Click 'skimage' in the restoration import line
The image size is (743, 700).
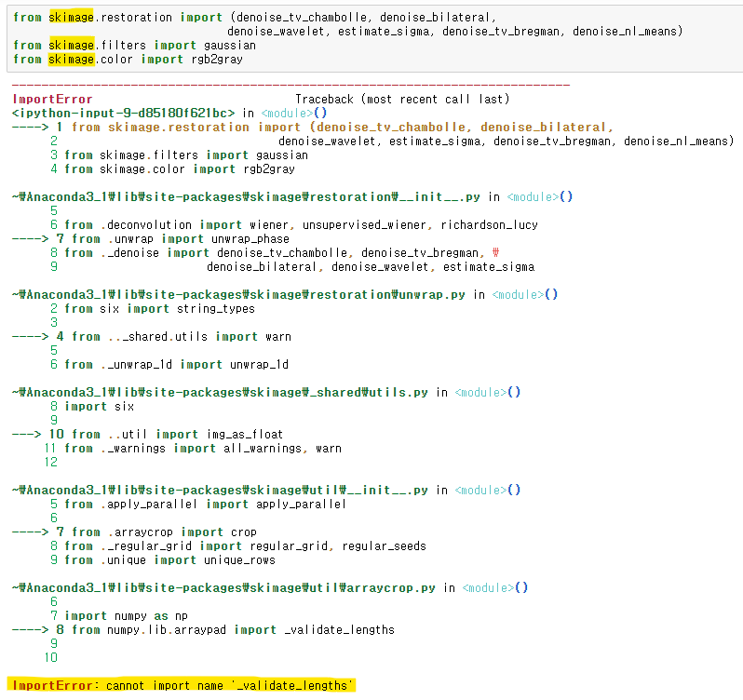coord(72,18)
